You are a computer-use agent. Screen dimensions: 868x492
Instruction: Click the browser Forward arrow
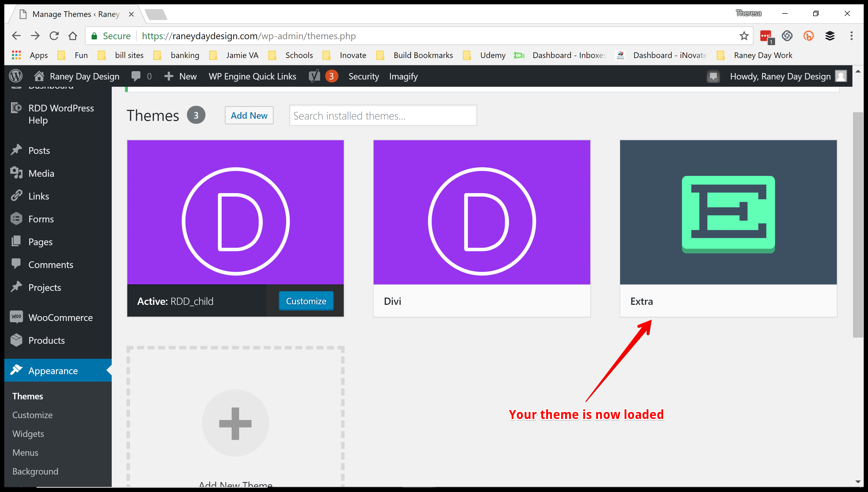[x=35, y=36]
